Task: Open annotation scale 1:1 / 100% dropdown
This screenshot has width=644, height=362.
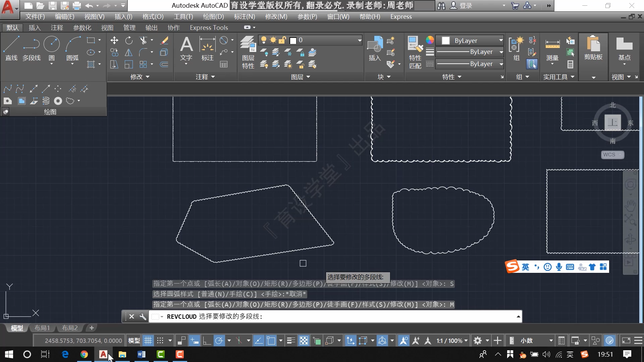Action: 452,341
